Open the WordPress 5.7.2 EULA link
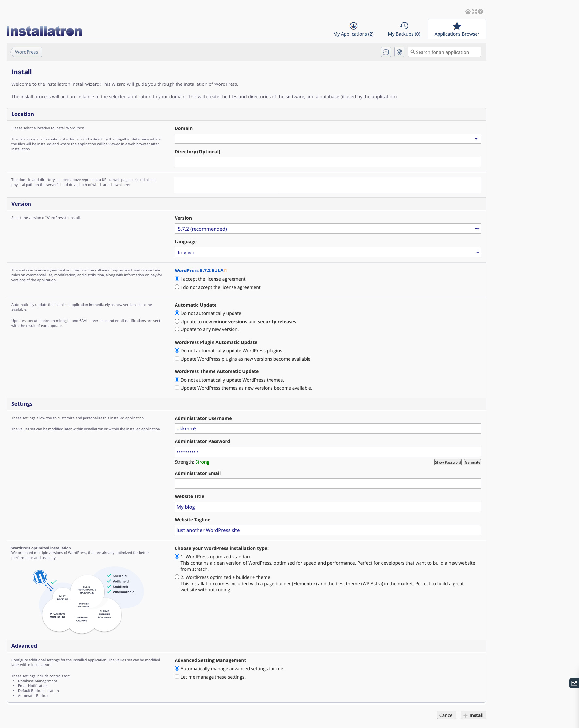The height and width of the screenshot is (728, 579). point(199,271)
